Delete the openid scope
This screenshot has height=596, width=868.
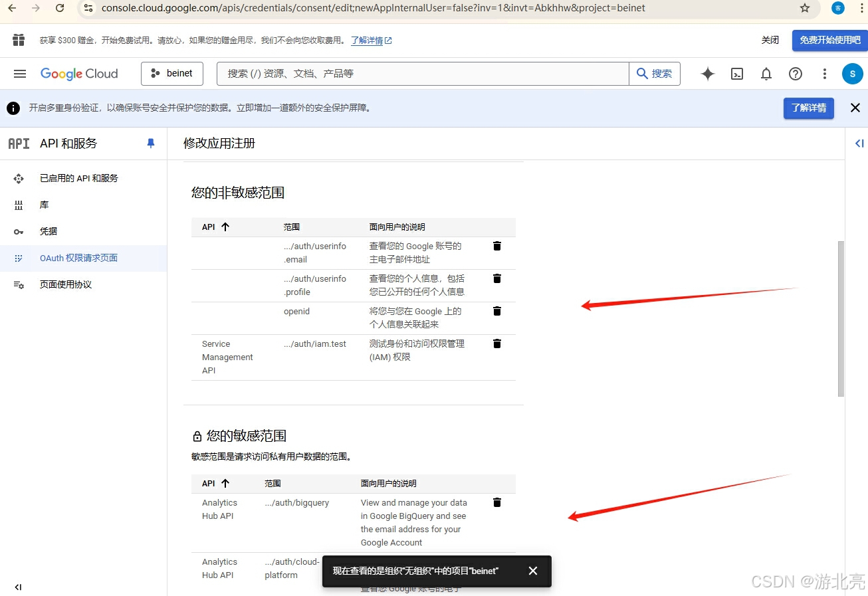coord(497,311)
